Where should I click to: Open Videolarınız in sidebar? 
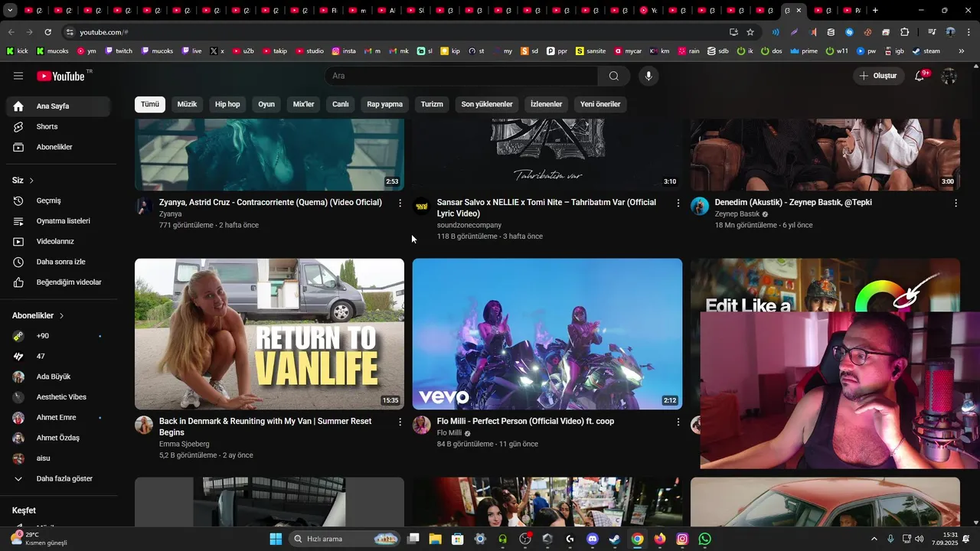(x=58, y=241)
